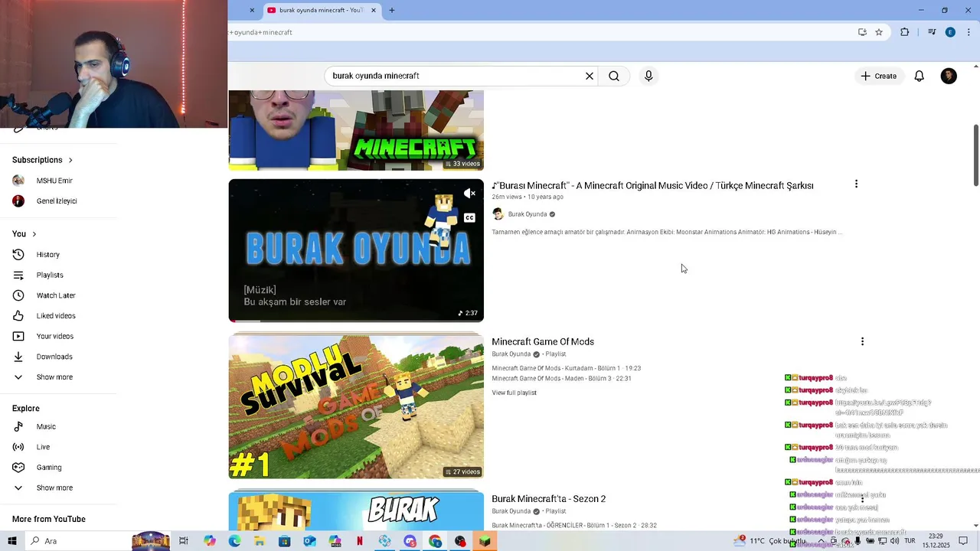
Task: Click the TUR language indicator
Action: (x=909, y=541)
